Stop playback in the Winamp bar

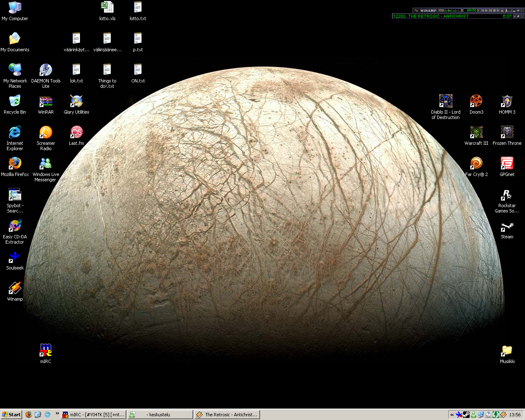pyautogui.click(x=494, y=10)
